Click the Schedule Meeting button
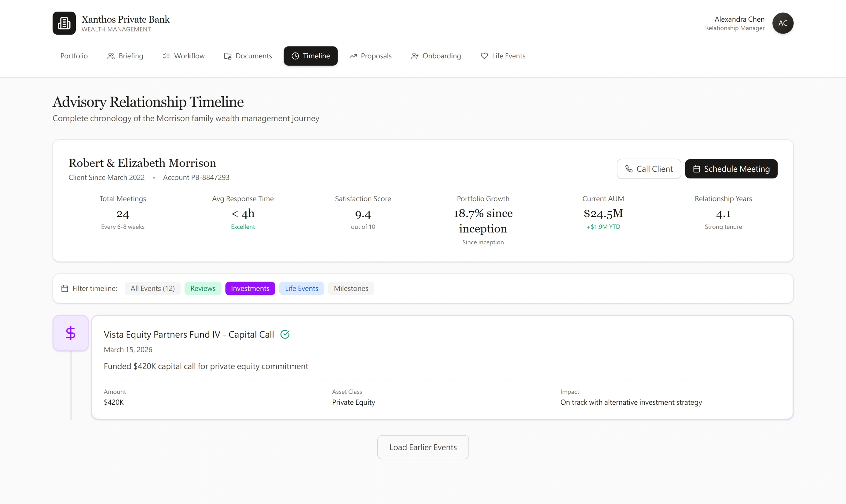846x504 pixels. [731, 169]
